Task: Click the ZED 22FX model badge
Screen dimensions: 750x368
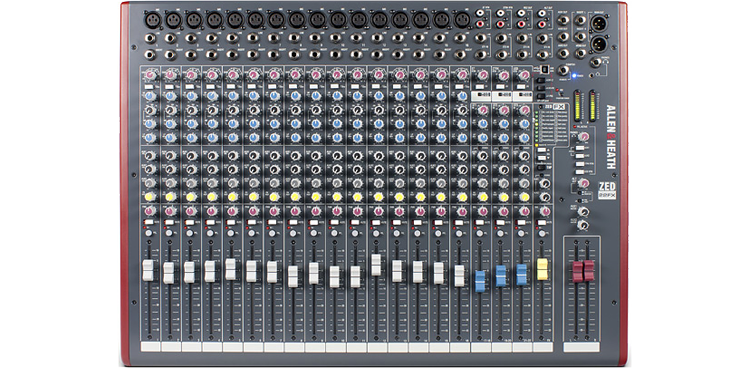Action: click(607, 190)
